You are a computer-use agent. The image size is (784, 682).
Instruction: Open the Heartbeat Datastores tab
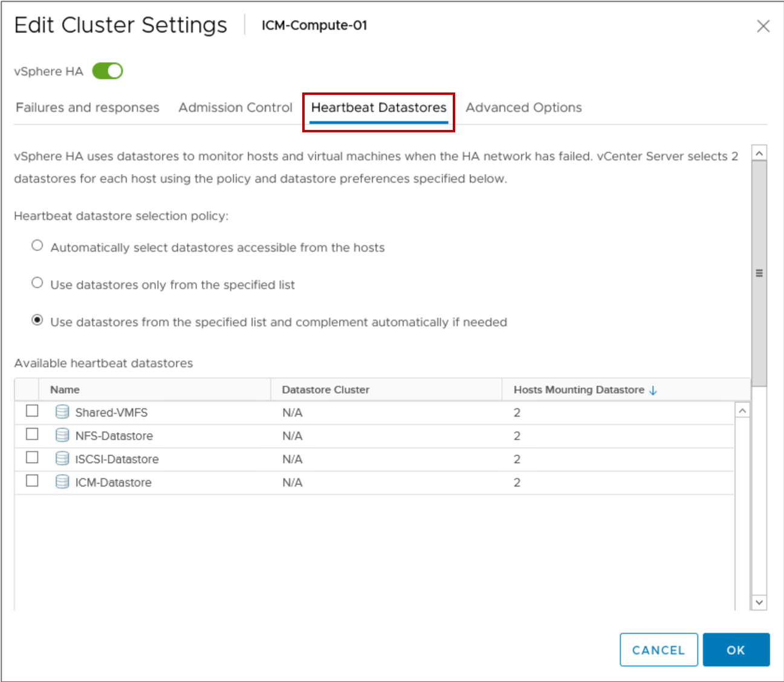tap(379, 108)
